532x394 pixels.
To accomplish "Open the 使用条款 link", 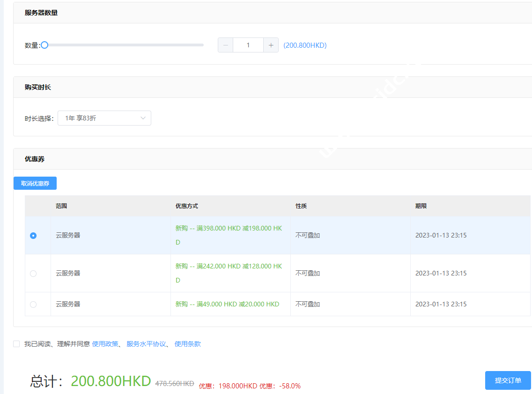I will coord(187,344).
